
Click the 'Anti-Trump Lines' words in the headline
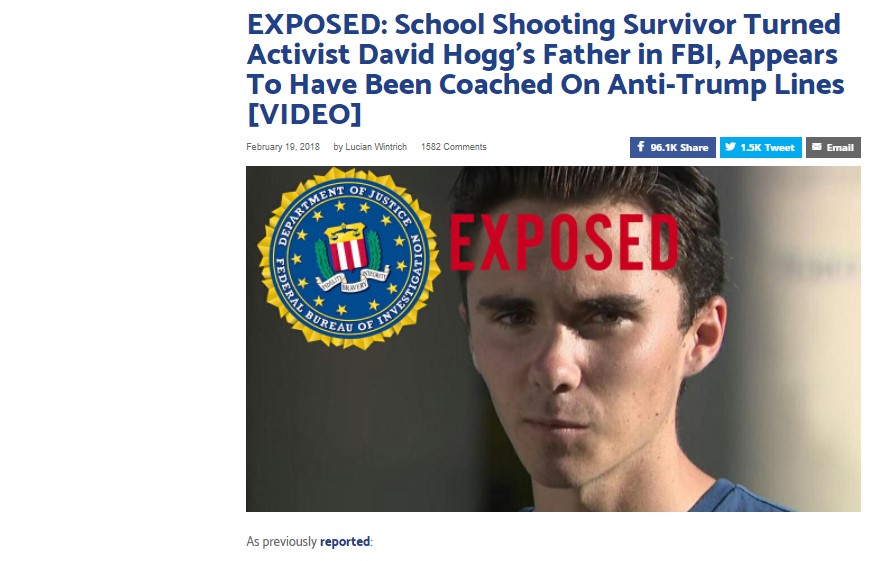726,84
